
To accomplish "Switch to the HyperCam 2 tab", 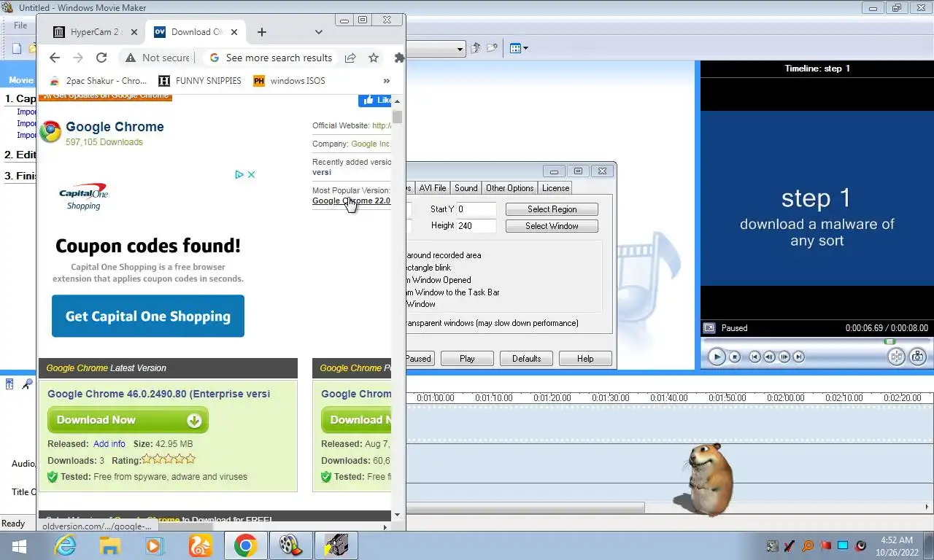I will (x=96, y=32).
